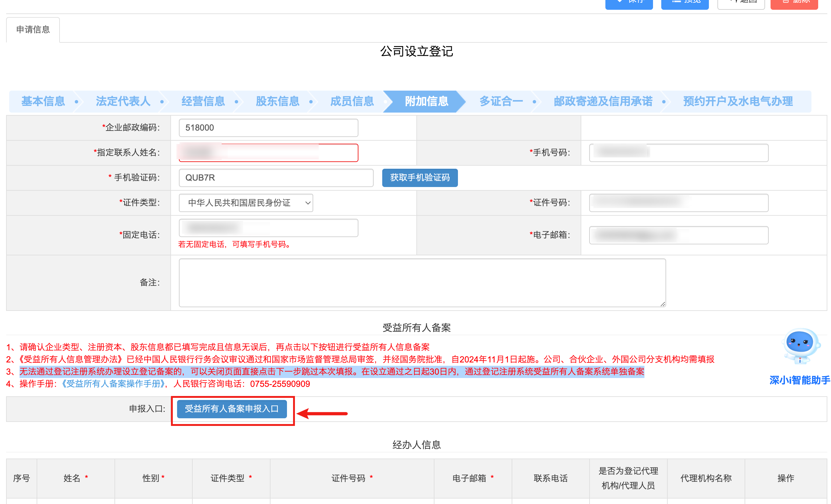Click the 企业邮政编码 input field
831x504 pixels.
click(x=268, y=128)
